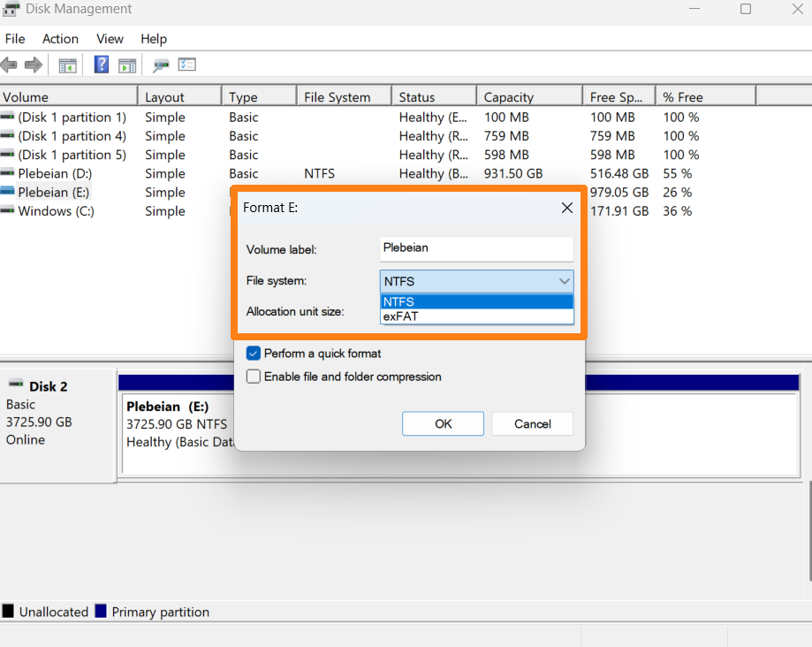Click the OK button to confirm format
The width and height of the screenshot is (812, 647).
443,423
